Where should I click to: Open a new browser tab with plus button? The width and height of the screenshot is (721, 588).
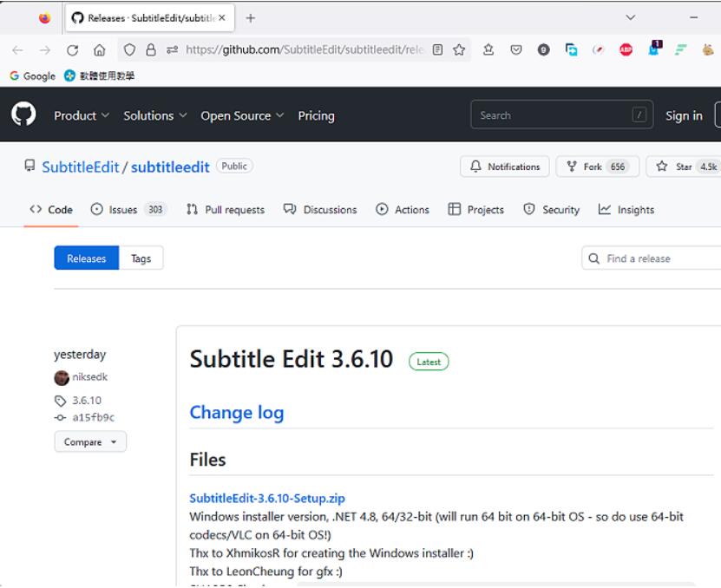click(x=251, y=18)
